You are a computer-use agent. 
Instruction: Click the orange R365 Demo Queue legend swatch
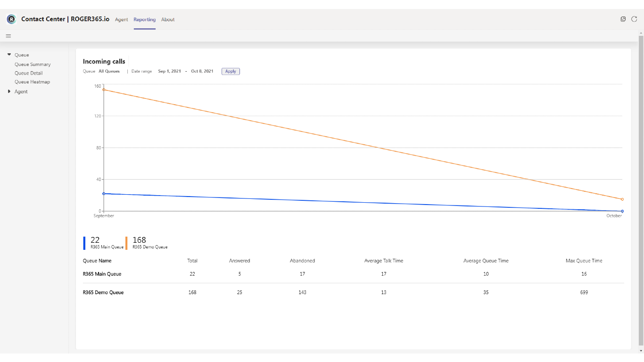(126, 243)
